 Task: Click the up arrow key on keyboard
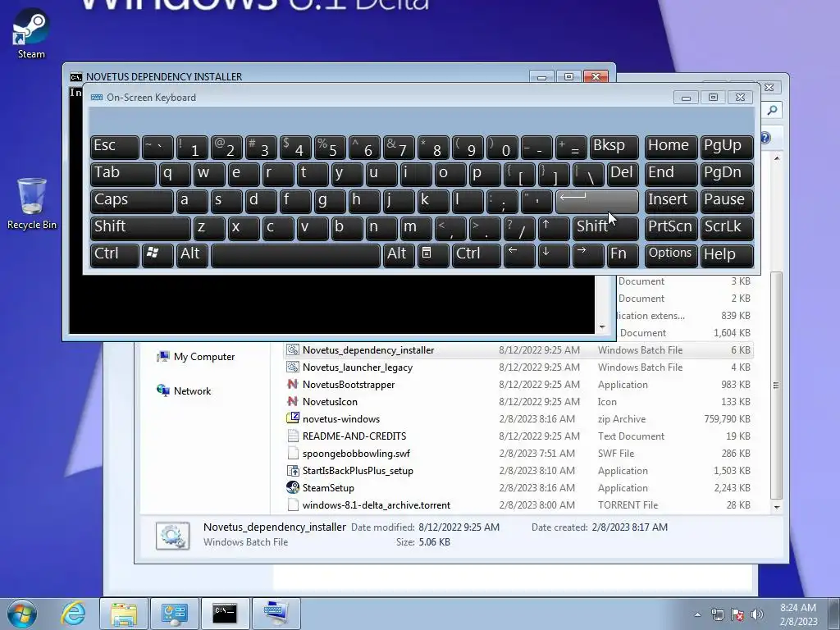coord(554,228)
